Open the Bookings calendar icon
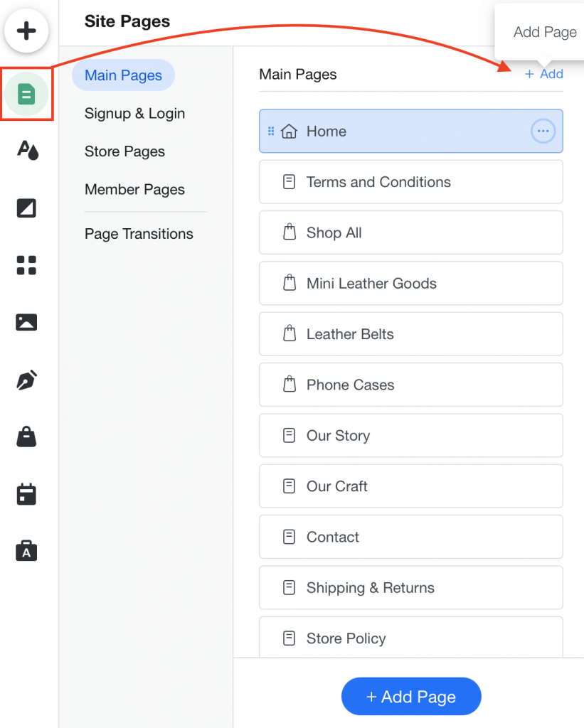The image size is (584, 728). tap(26, 493)
